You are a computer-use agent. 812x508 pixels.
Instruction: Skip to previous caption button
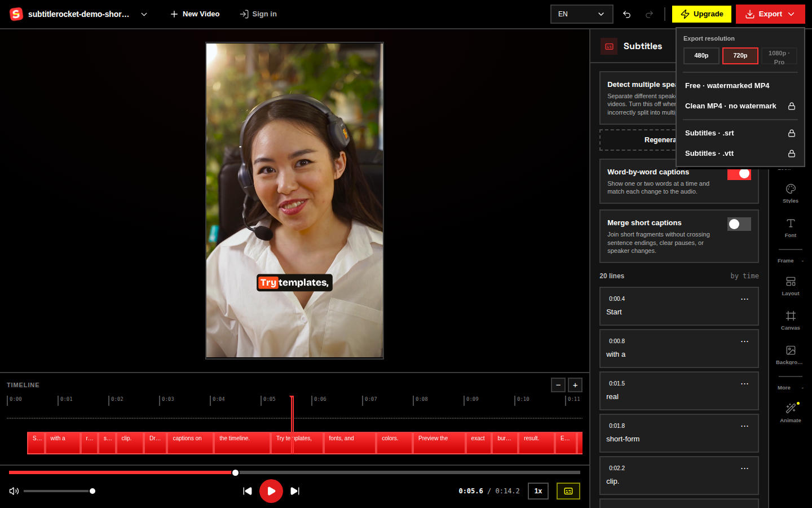247,491
